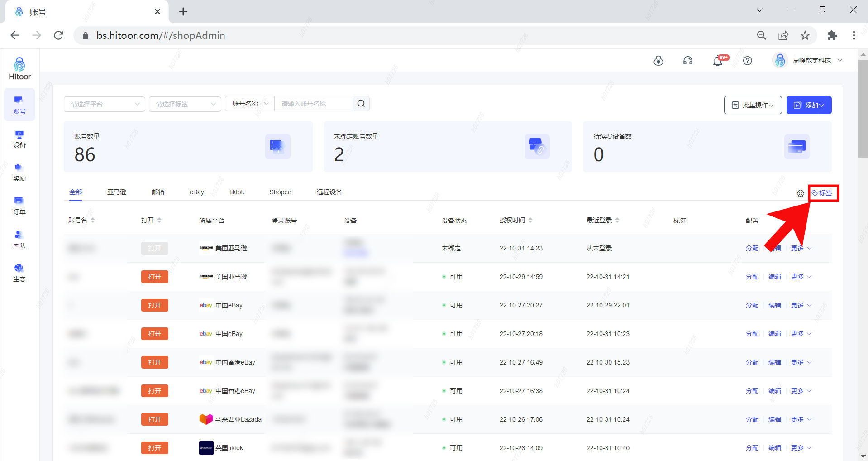868x461 pixels.
Task: Switch to the Shopee tab
Action: 280,192
